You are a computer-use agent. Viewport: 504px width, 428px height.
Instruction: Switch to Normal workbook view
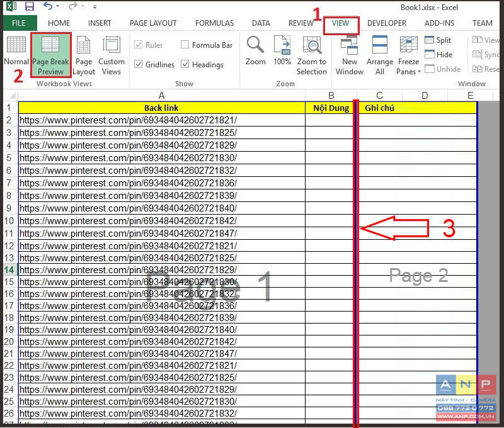tap(16, 52)
